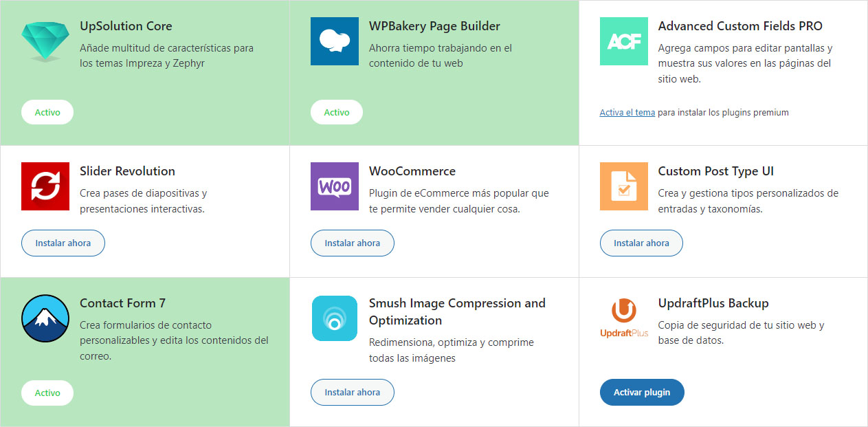868x427 pixels.
Task: Click the WooCommerce purple Woo icon
Action: 335,186
